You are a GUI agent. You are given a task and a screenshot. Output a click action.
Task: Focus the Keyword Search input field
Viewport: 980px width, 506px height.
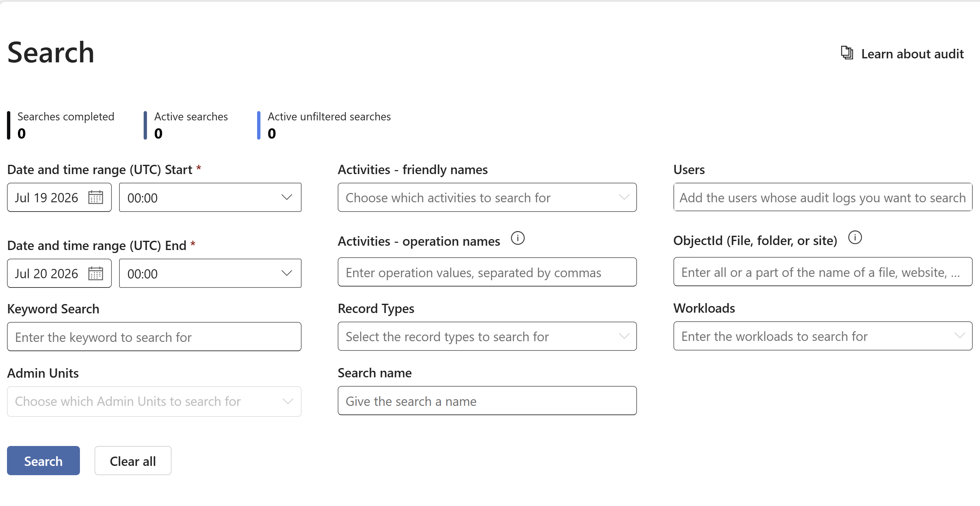pyautogui.click(x=154, y=337)
